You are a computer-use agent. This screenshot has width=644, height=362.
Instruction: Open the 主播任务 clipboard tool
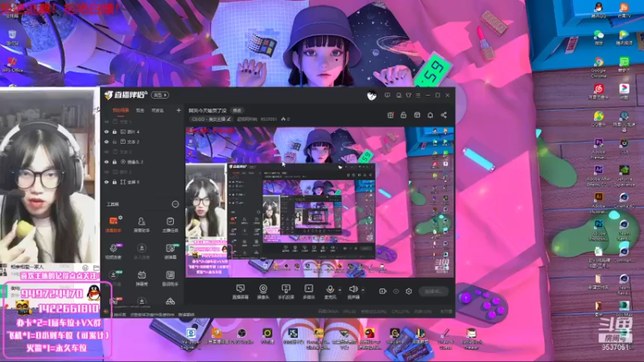pyautogui.click(x=170, y=224)
